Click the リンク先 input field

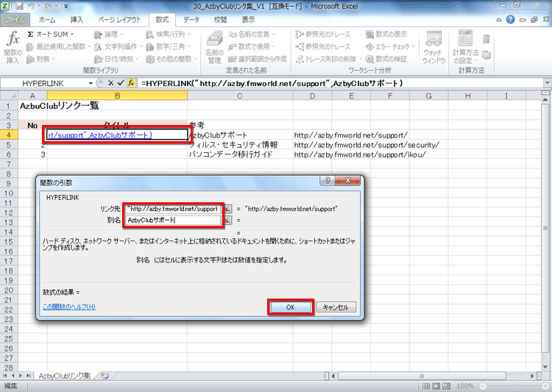click(172, 209)
